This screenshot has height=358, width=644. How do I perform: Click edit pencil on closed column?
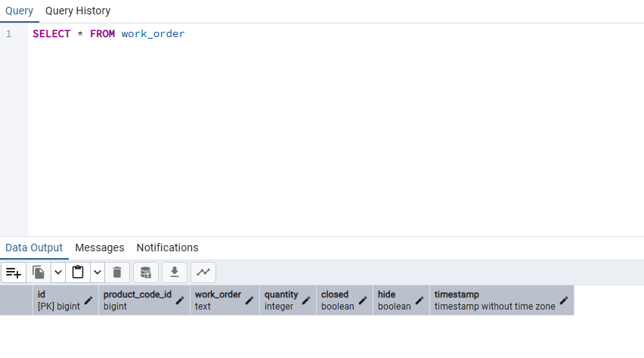tap(363, 300)
